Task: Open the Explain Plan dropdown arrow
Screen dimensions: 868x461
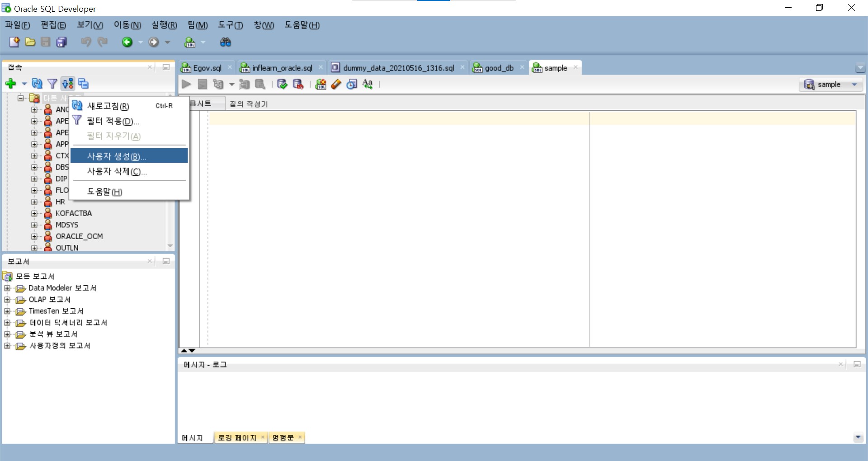Action: 231,84
